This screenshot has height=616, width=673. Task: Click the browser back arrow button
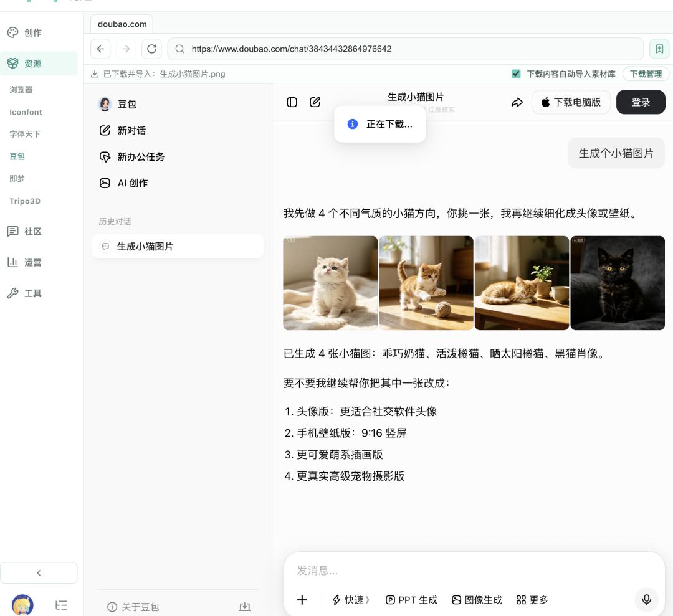pyautogui.click(x=100, y=49)
